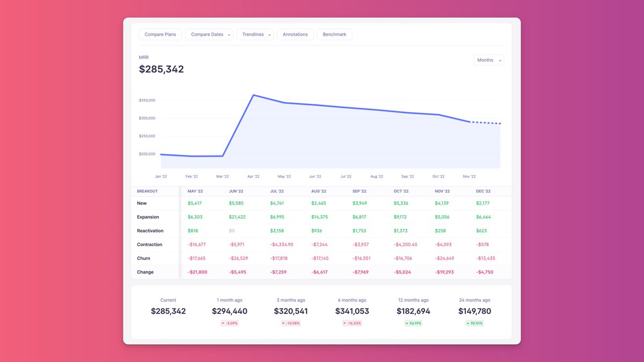Toggle Annotations on the chart
This screenshot has width=644, height=362.
coord(295,34)
